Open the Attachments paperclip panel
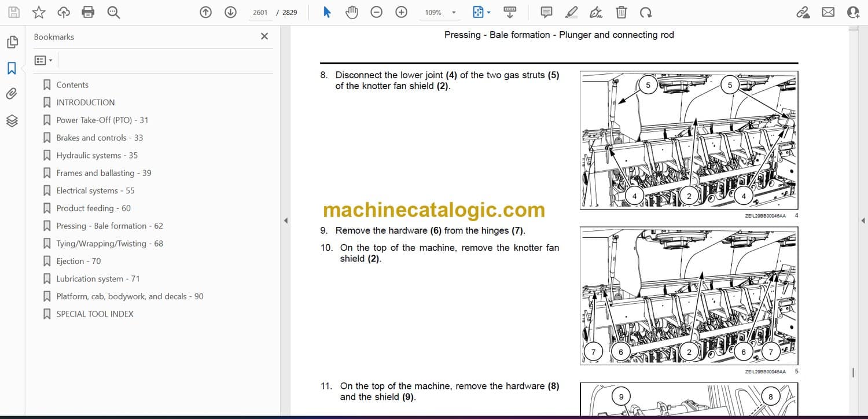 pyautogui.click(x=12, y=94)
